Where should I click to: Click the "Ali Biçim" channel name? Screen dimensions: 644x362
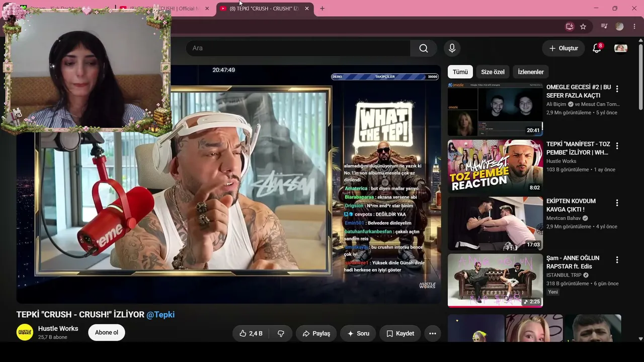(556, 105)
